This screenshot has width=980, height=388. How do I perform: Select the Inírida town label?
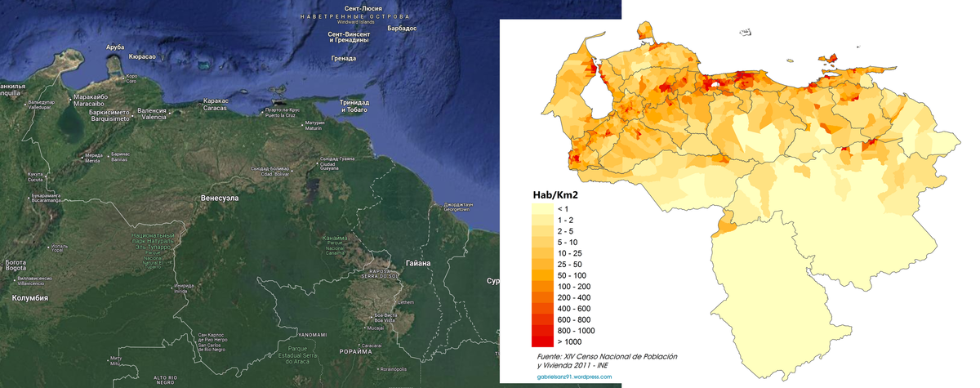pos(185,288)
